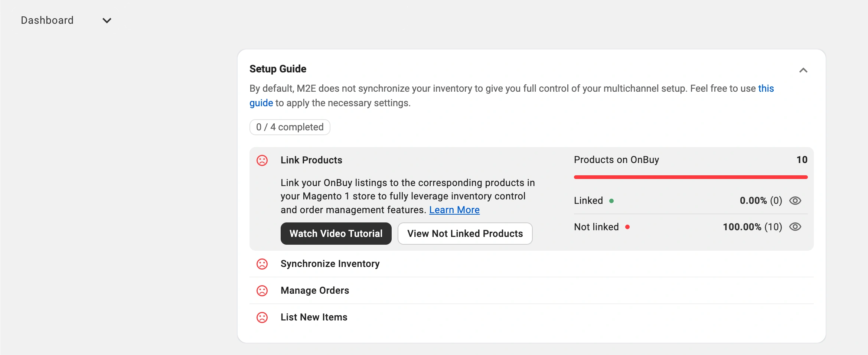This screenshot has width=868, height=355.
Task: Click the green dot beside Linked
Action: [x=611, y=201]
